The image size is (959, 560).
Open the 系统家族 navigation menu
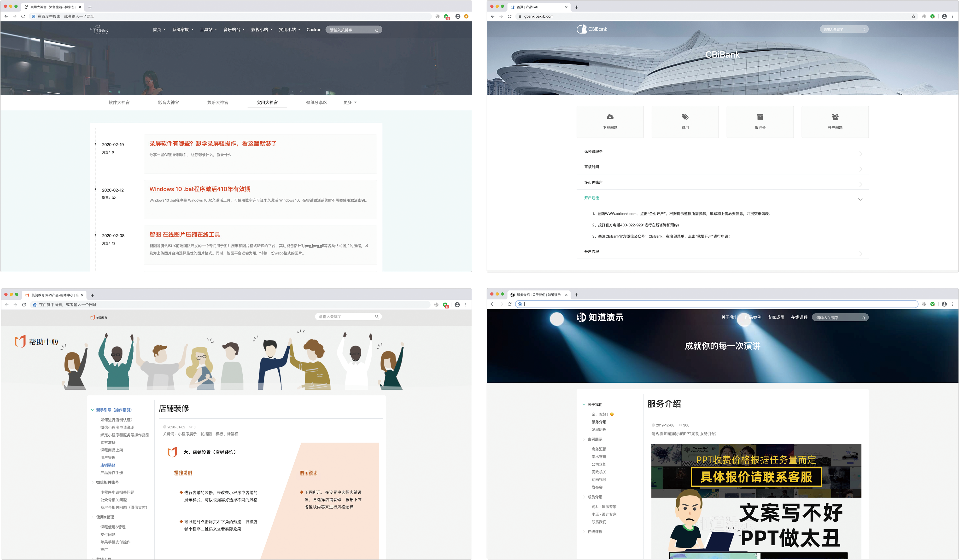click(x=182, y=30)
